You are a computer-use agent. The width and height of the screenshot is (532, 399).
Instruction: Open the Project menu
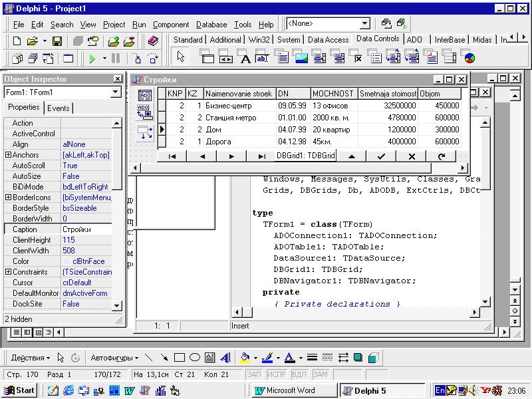coord(114,25)
